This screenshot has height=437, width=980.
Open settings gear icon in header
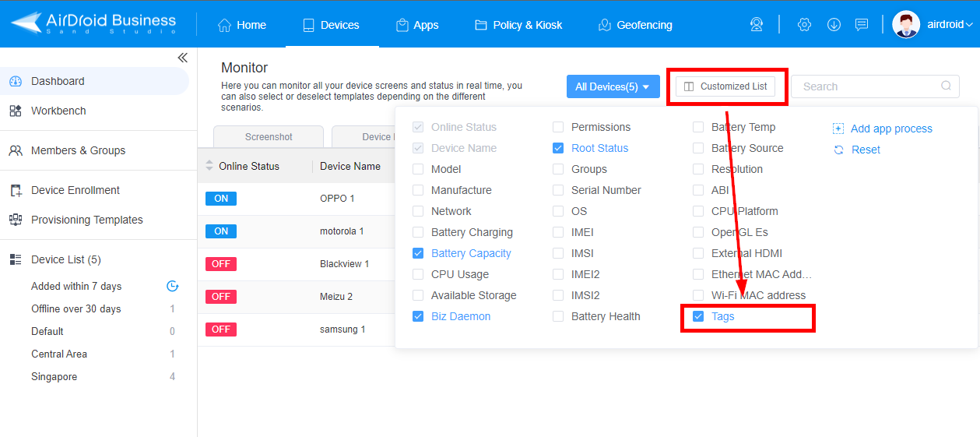[805, 24]
